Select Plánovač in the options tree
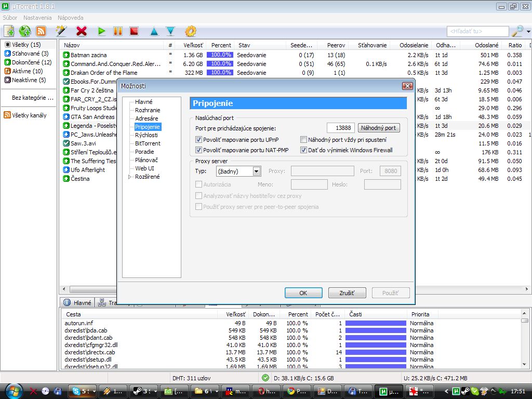Image resolution: width=532 pixels, height=399 pixels. point(146,160)
